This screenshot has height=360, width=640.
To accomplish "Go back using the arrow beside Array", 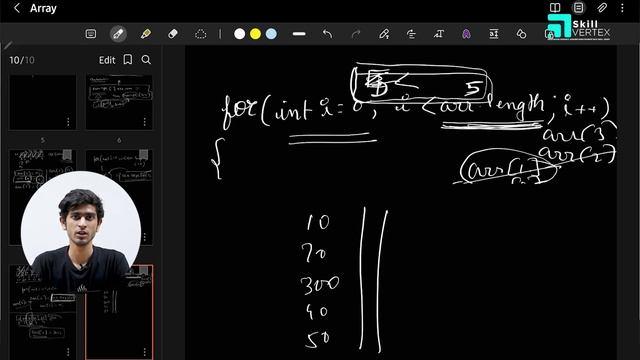I will (17, 8).
